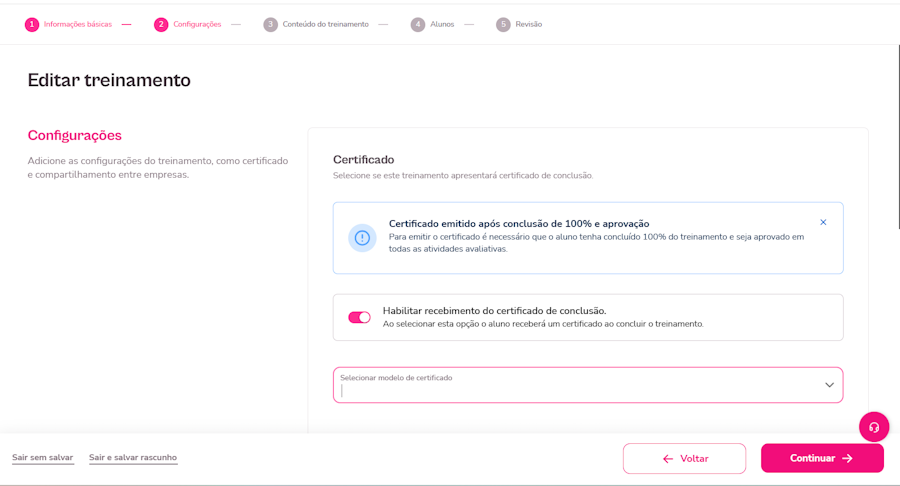Select the Configurações step label
The image size is (900, 486).
pyautogui.click(x=197, y=24)
